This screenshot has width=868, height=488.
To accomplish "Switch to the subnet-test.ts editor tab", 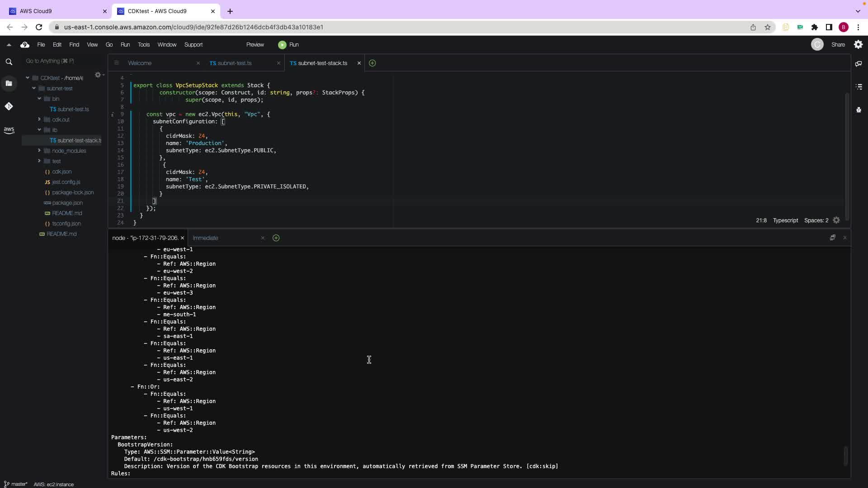I will 234,63.
